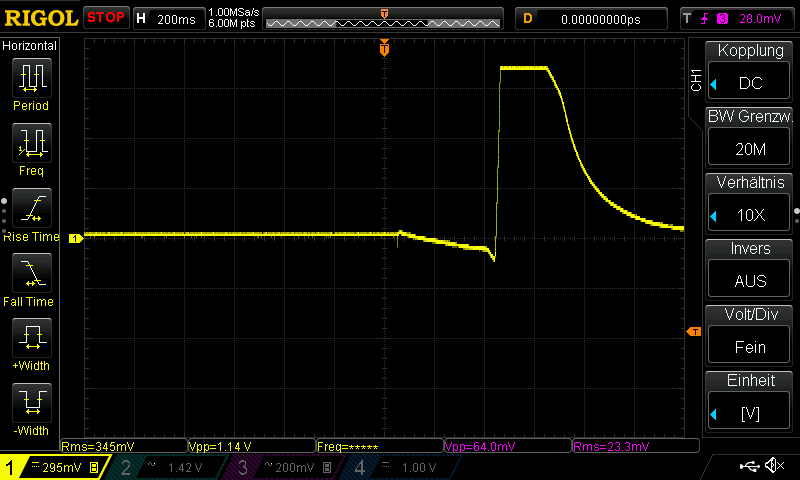Click the Kopplung left arrow indicator
Viewport: 800px width, 480px height.
click(714, 84)
